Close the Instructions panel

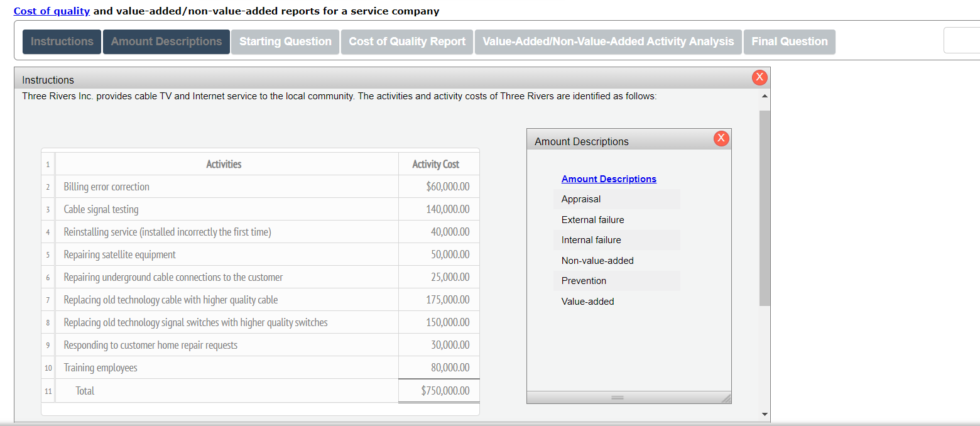point(759,77)
